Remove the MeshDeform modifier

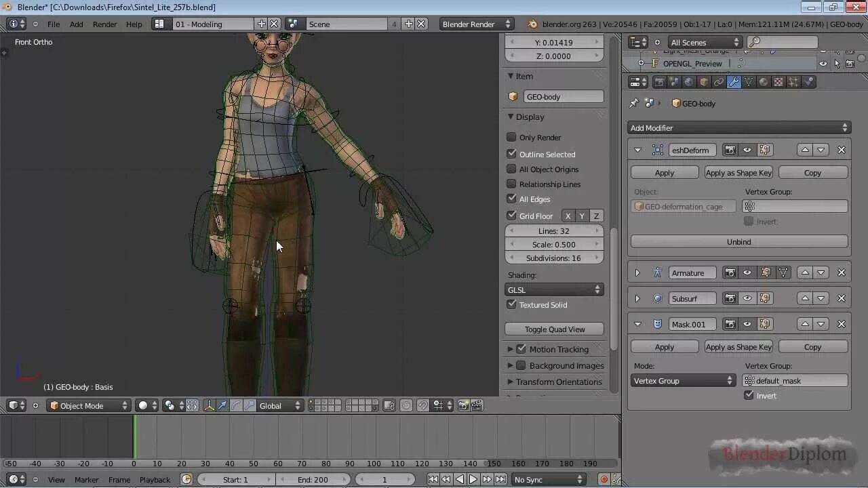pos(842,150)
